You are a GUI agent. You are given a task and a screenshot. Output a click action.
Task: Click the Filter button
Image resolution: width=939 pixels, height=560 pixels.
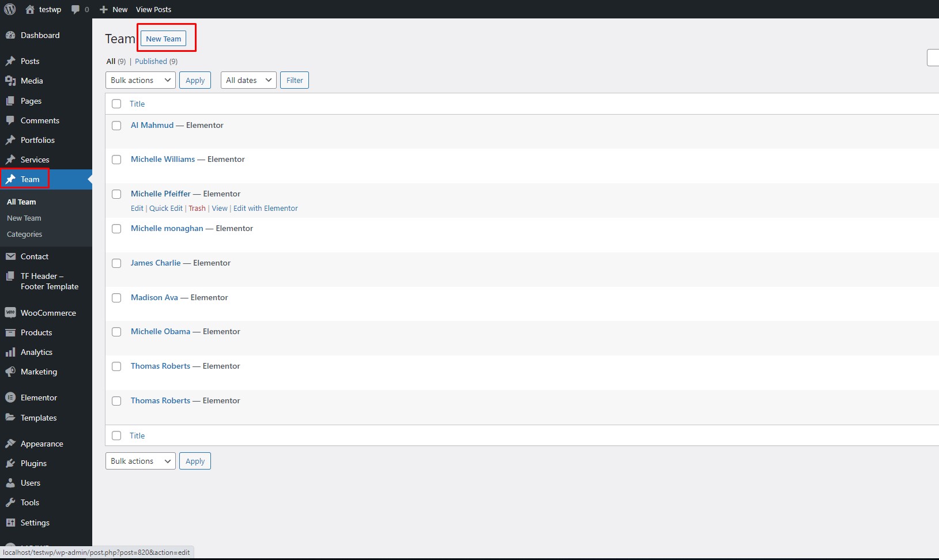click(295, 80)
